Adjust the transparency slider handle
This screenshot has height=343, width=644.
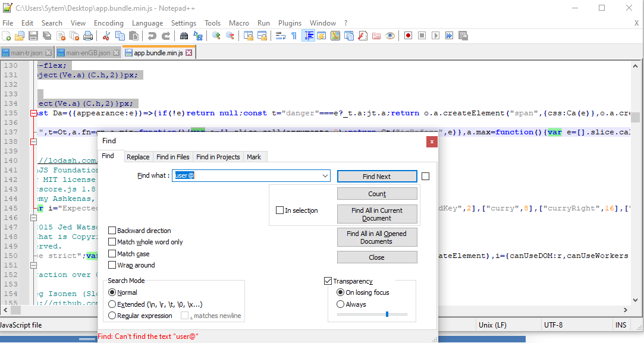click(387, 314)
